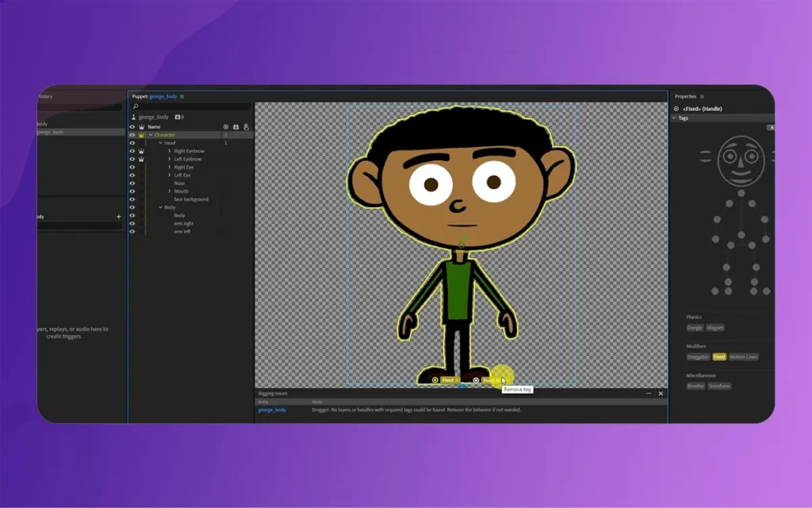
Task: Hide the face background layer
Action: [x=132, y=199]
